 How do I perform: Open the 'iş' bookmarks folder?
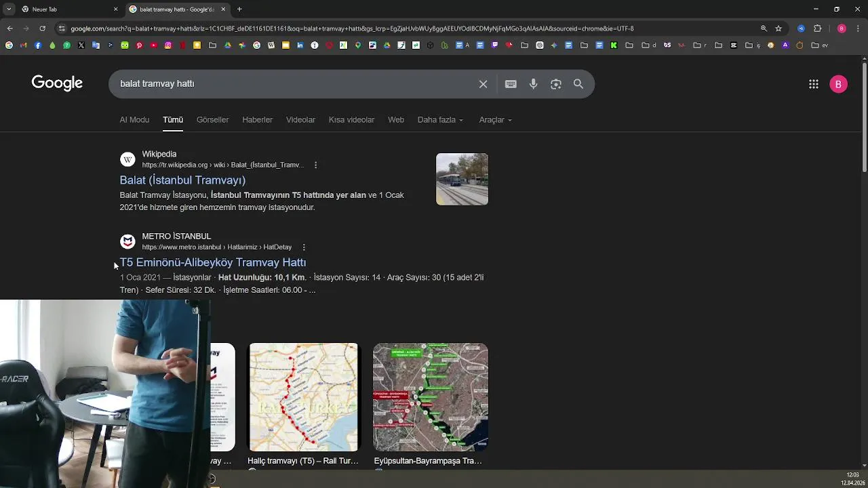tap(753, 45)
